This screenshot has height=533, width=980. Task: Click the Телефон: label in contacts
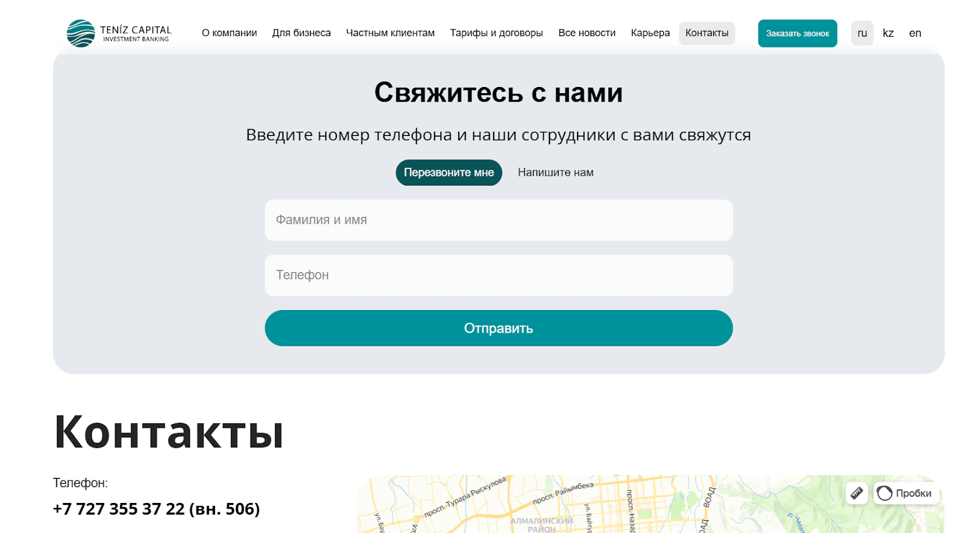80,483
